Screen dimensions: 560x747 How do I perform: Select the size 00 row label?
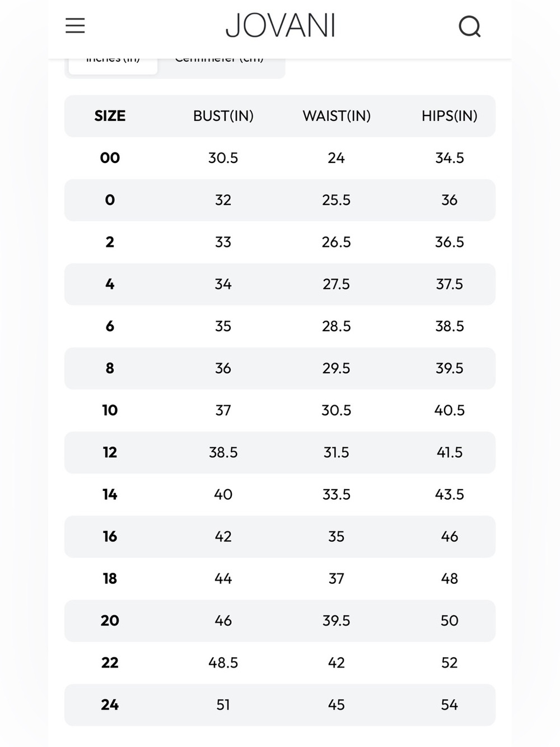[110, 158]
